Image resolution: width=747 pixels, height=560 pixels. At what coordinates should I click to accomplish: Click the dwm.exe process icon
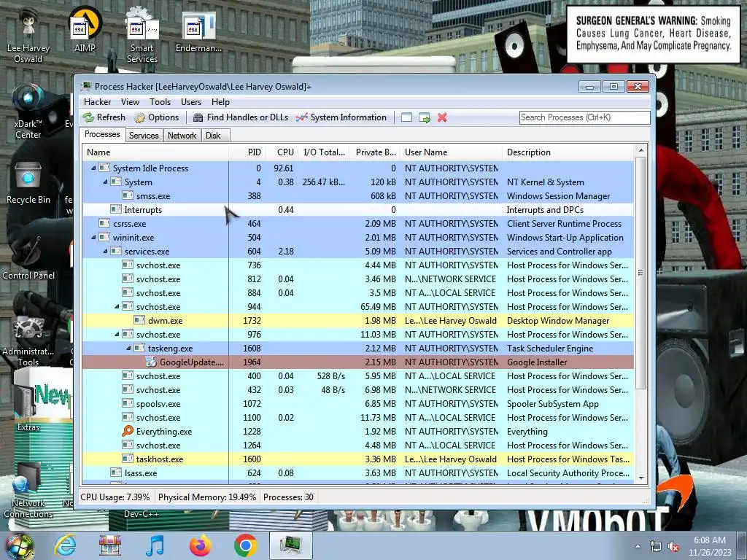(x=139, y=321)
